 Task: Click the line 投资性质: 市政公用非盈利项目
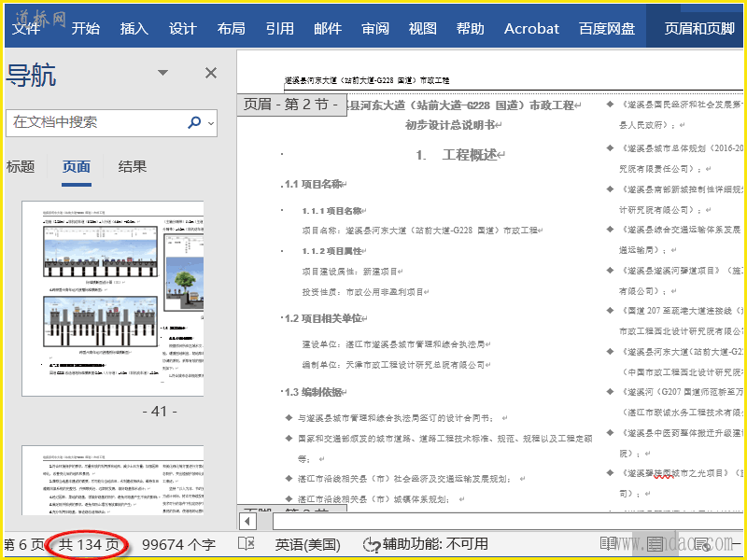(x=365, y=292)
